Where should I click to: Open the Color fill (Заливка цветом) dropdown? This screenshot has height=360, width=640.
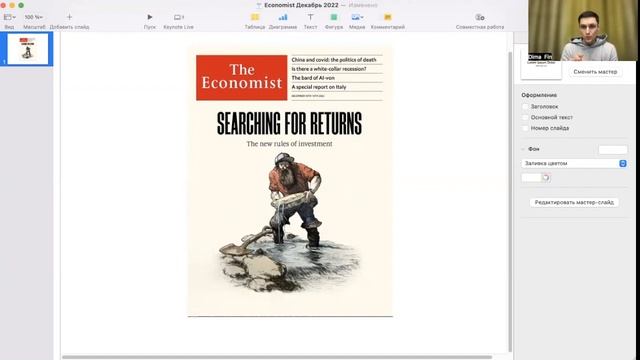(x=574, y=163)
